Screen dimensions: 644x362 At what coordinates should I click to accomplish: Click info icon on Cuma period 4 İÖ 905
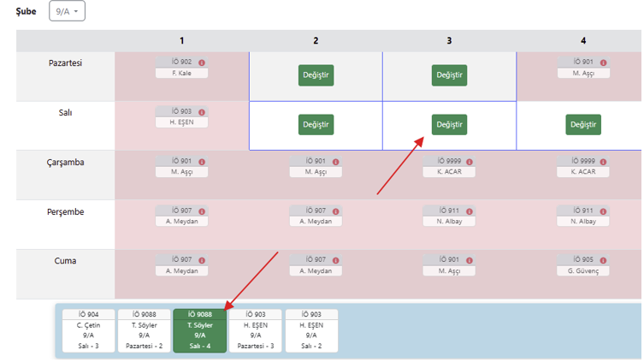[603, 260]
